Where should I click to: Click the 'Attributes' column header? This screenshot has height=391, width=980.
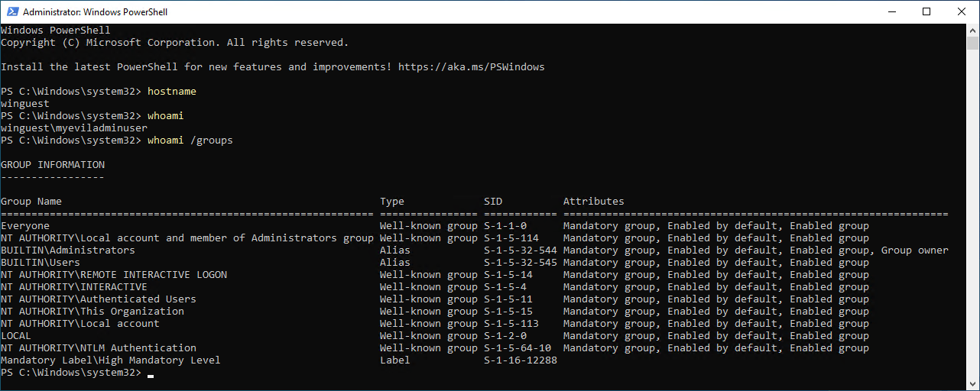(x=593, y=202)
